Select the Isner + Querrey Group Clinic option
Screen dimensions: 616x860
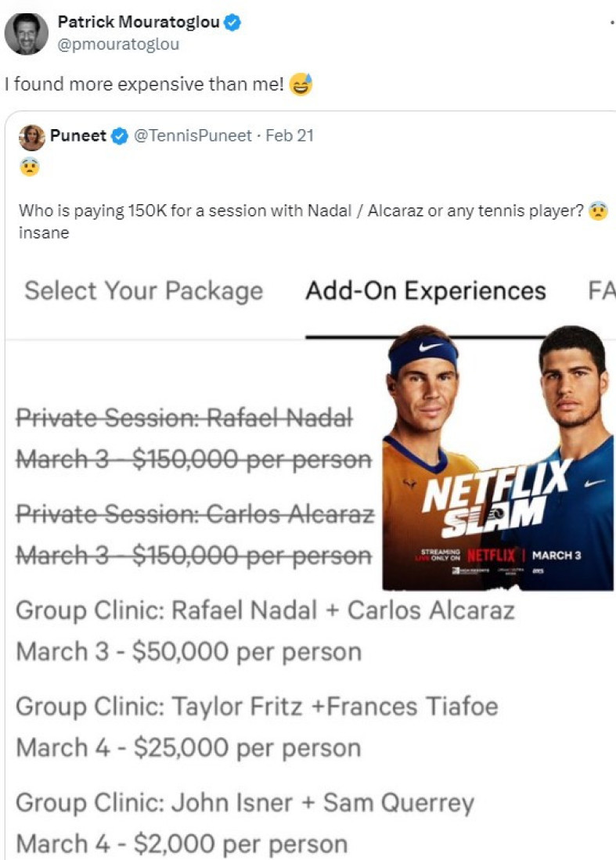pyautogui.click(x=245, y=823)
